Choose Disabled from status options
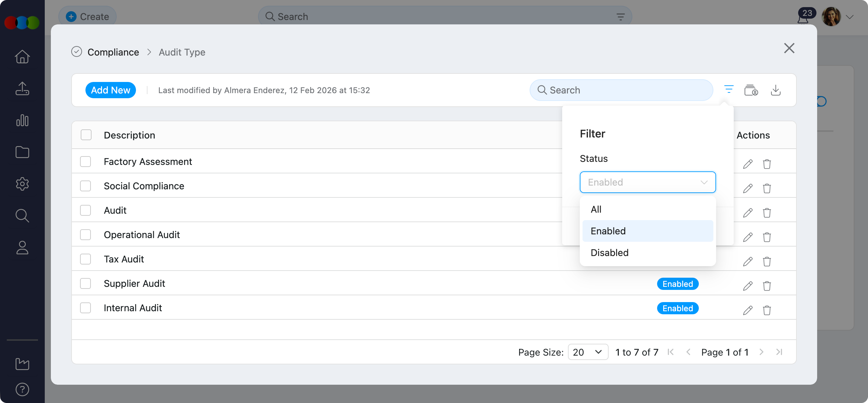This screenshot has width=868, height=403. 610,253
